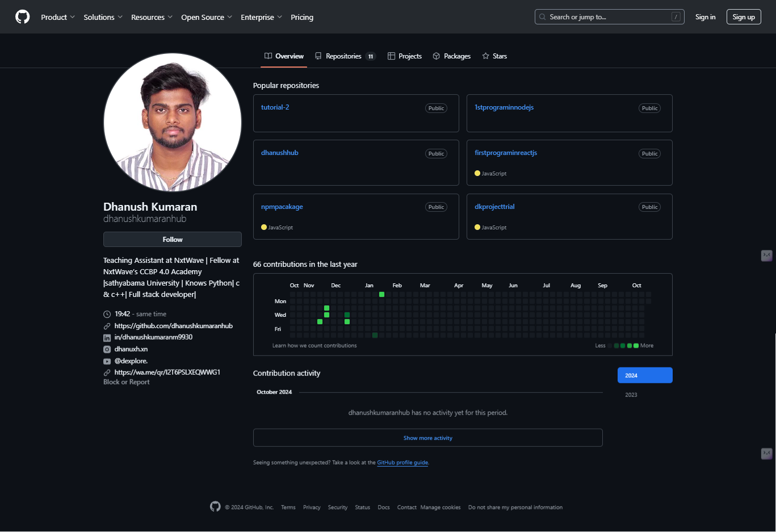This screenshot has height=532, width=776.
Task: Expand the Product menu
Action: (57, 17)
